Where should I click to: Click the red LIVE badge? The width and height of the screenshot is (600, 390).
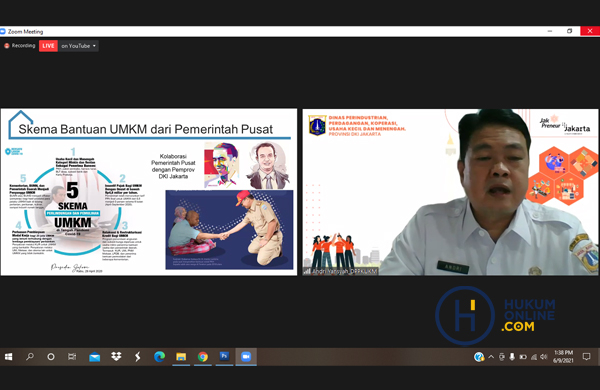coord(48,46)
